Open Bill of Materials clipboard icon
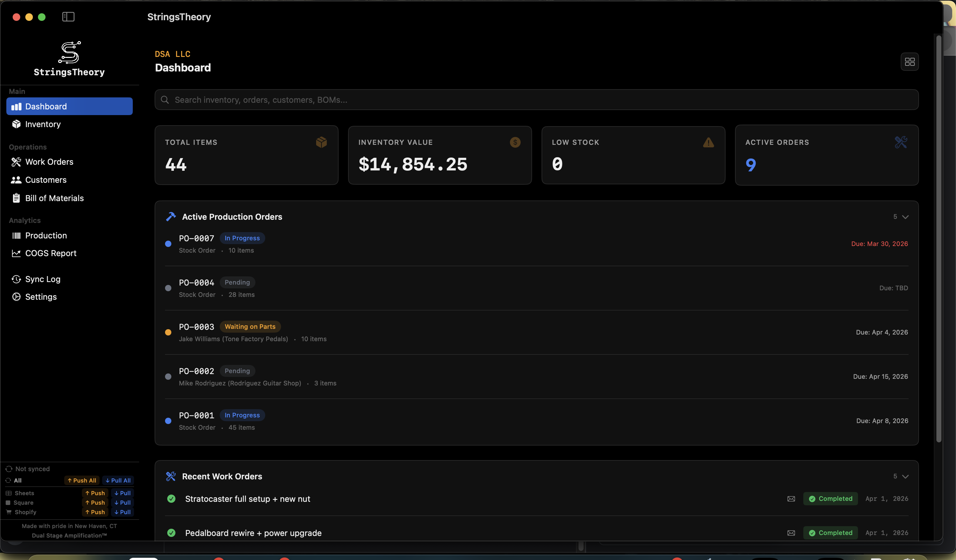 point(16,198)
